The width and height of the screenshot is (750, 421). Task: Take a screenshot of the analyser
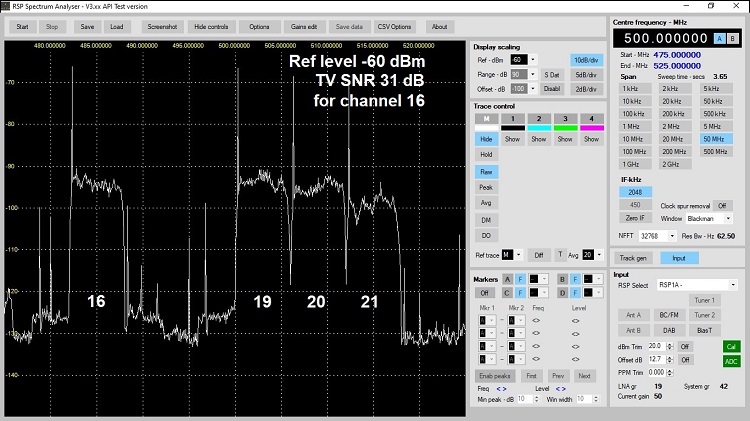(x=161, y=26)
